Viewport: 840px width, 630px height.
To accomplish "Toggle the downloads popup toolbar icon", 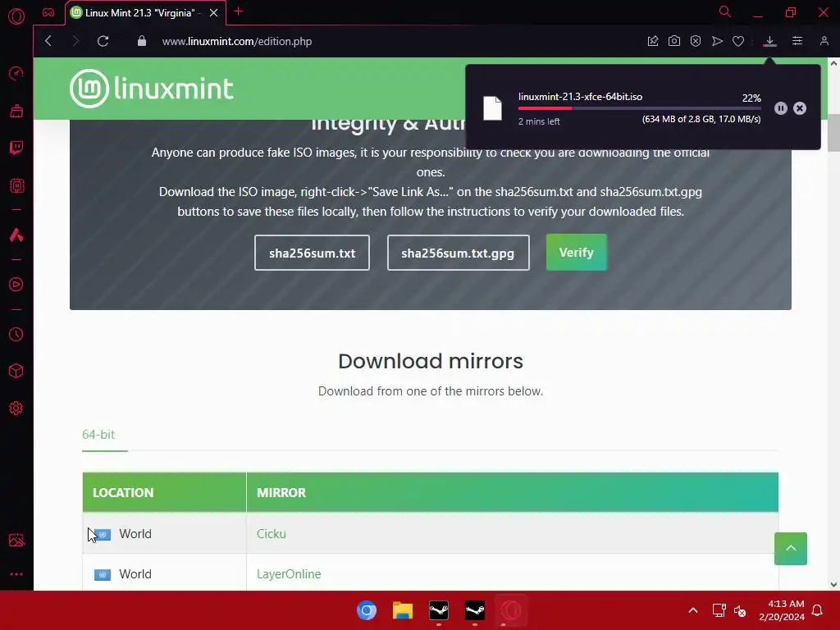I will tap(769, 41).
